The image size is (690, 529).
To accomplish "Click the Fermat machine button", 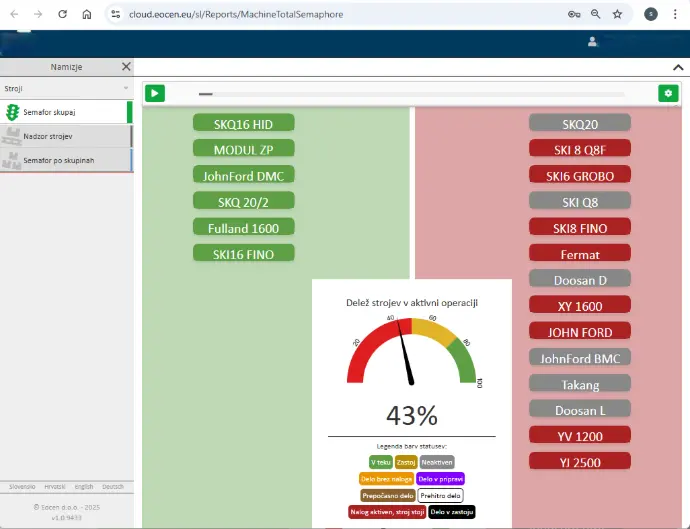I will tap(580, 254).
